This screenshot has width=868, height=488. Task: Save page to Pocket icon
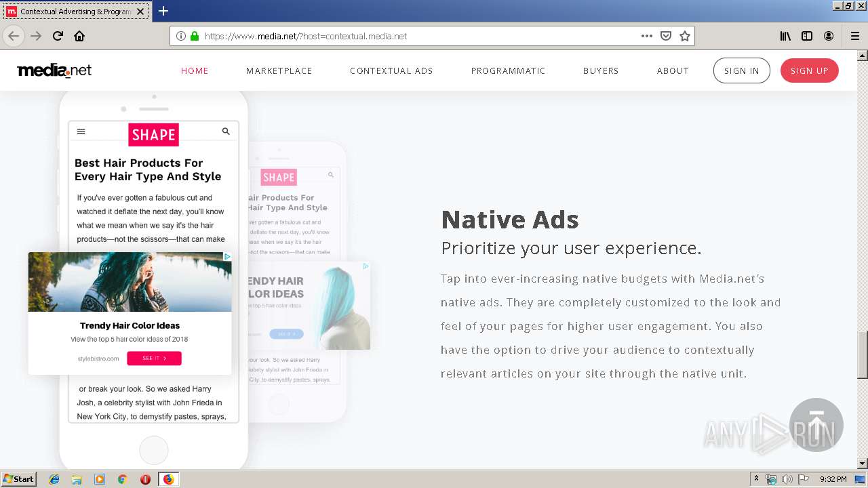pos(666,36)
